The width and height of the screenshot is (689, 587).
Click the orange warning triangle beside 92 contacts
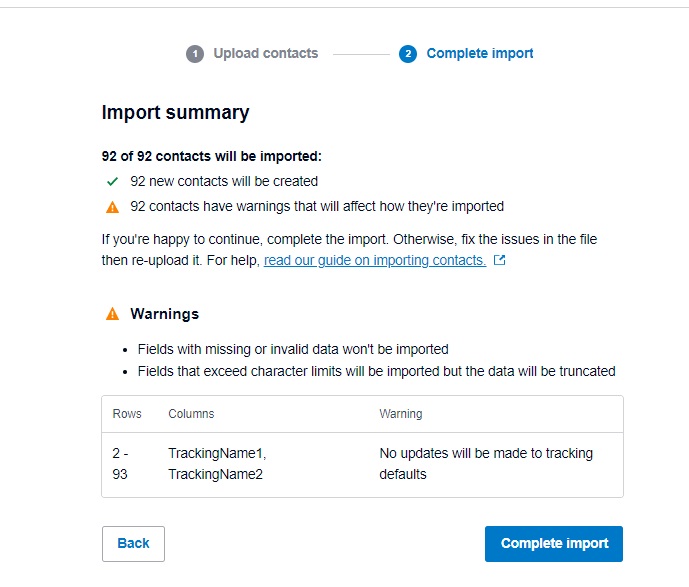(x=113, y=207)
